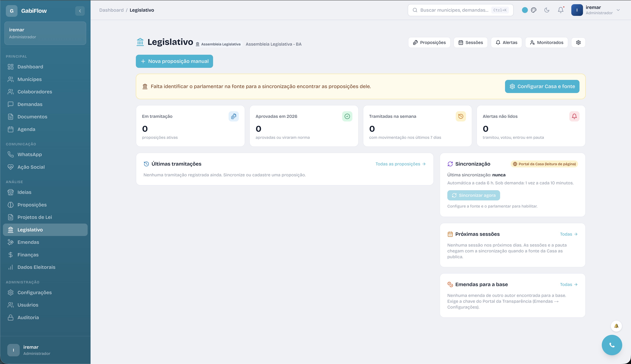Click the iremar avatar in the top bar
The width and height of the screenshot is (631, 364).
point(577,10)
